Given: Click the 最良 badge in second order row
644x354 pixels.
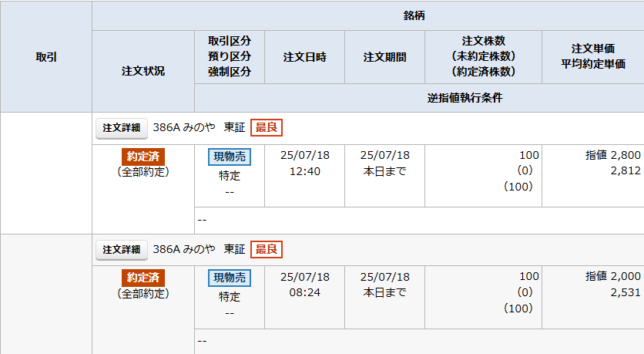Looking at the screenshot, I should [x=267, y=249].
